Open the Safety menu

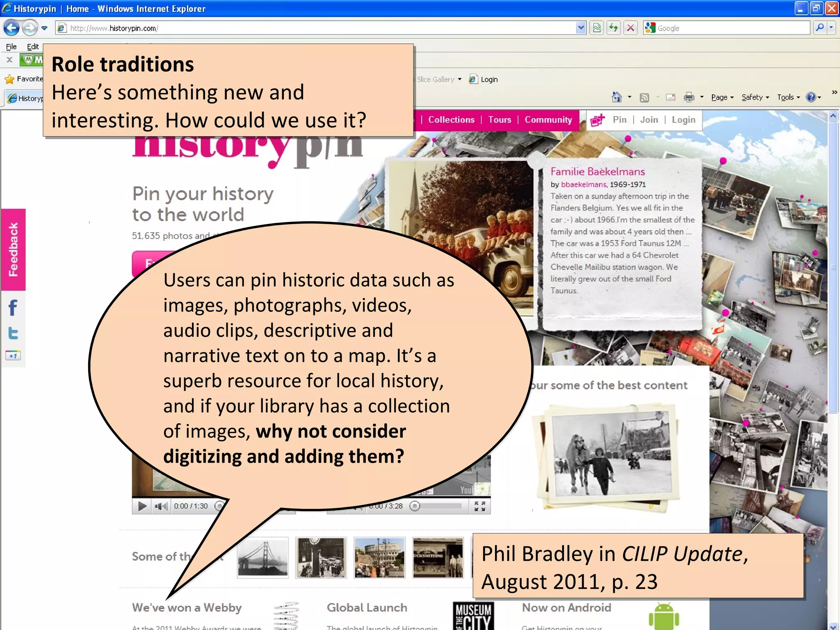[755, 97]
